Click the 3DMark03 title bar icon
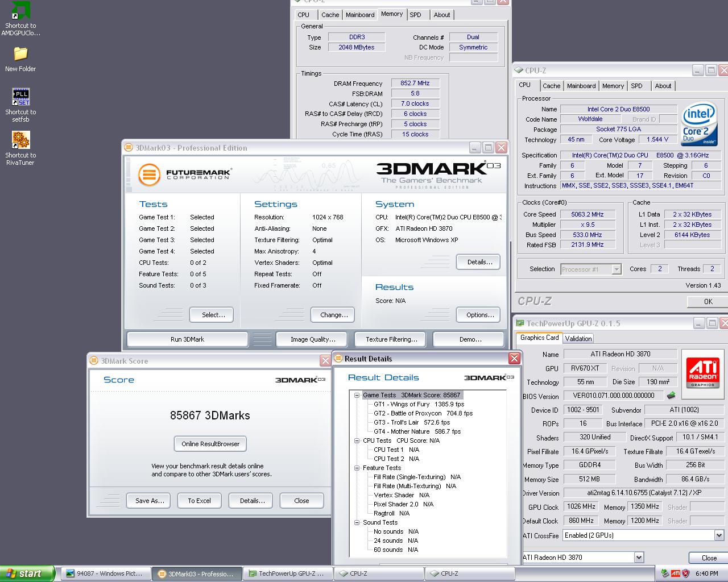This screenshot has height=582, width=728. [x=129, y=148]
